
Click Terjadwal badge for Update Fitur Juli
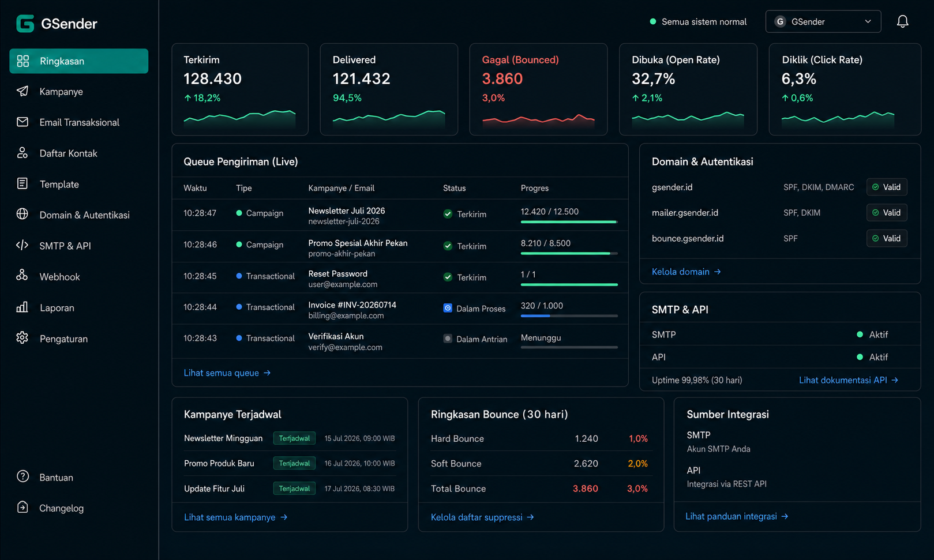pos(294,488)
